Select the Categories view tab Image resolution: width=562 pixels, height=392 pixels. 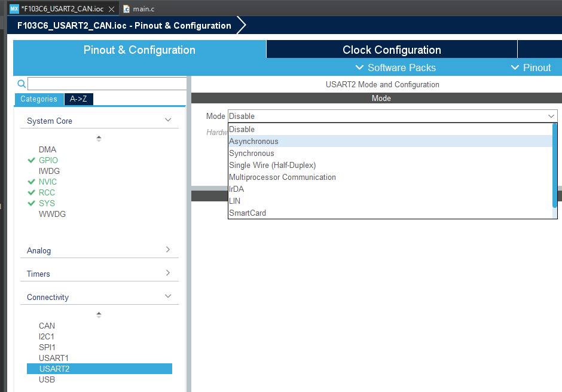pos(39,99)
